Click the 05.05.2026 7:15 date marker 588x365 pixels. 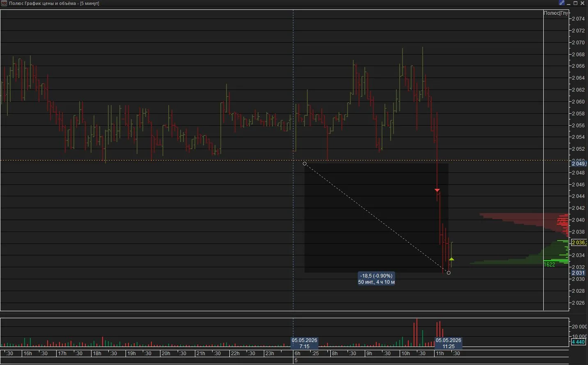304,343
